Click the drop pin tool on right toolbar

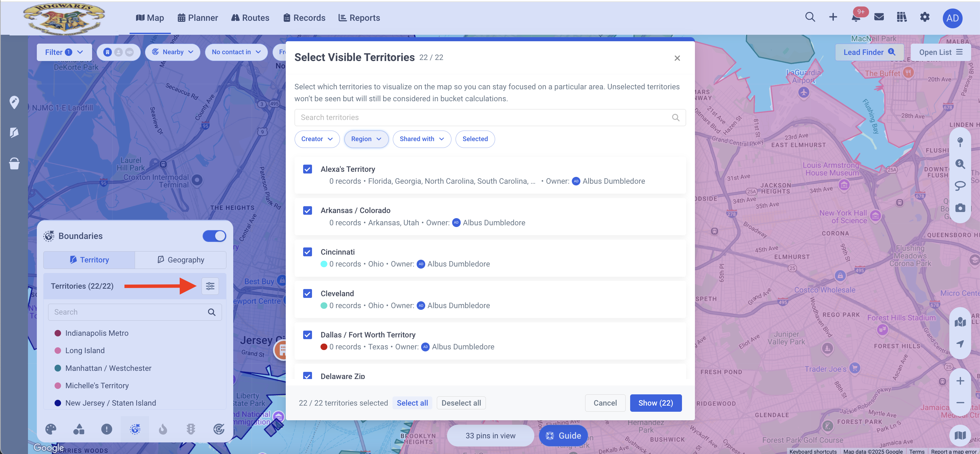[x=960, y=142]
